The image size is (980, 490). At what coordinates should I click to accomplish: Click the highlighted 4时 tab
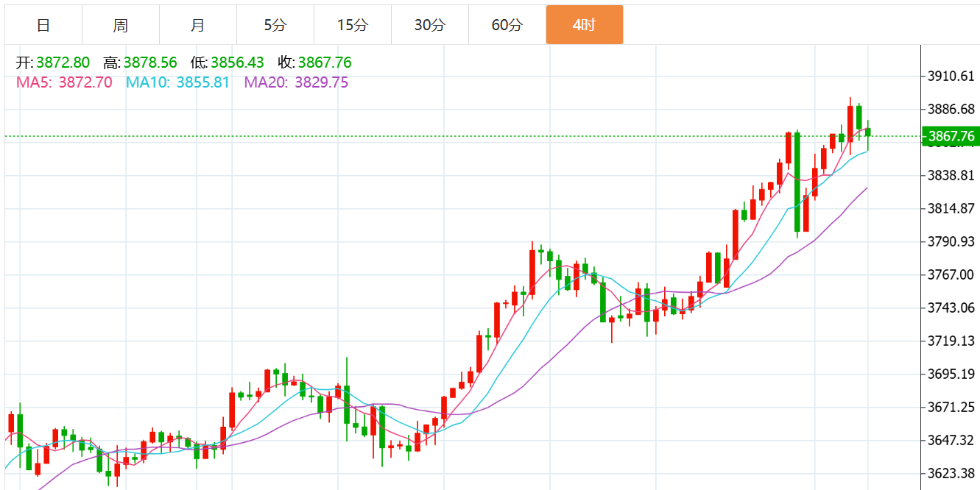[x=585, y=25]
